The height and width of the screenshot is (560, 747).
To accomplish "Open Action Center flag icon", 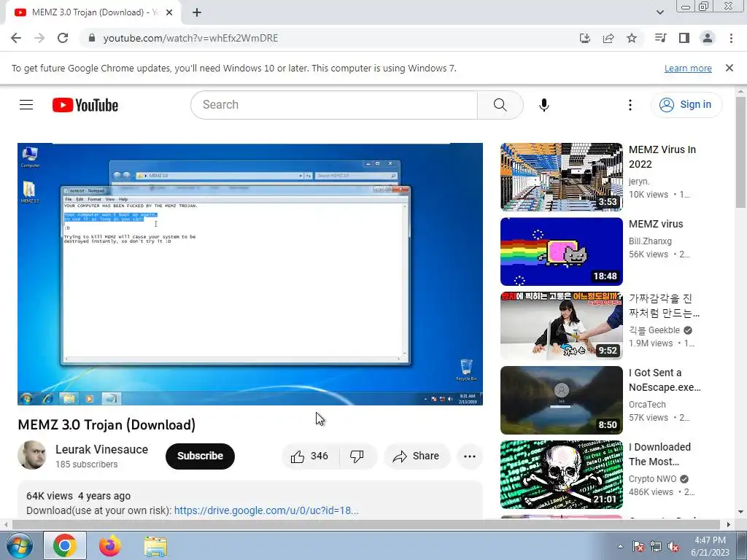I will [x=638, y=546].
